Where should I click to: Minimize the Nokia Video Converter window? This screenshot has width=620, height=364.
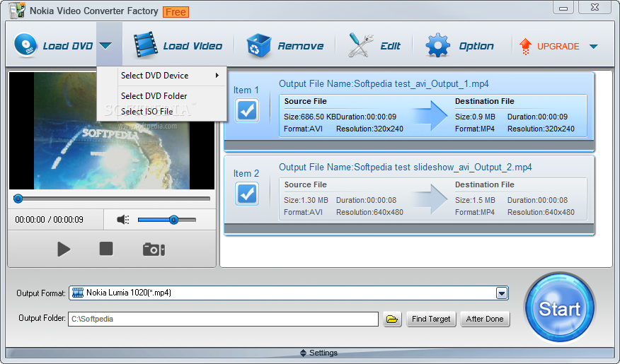coord(563,8)
